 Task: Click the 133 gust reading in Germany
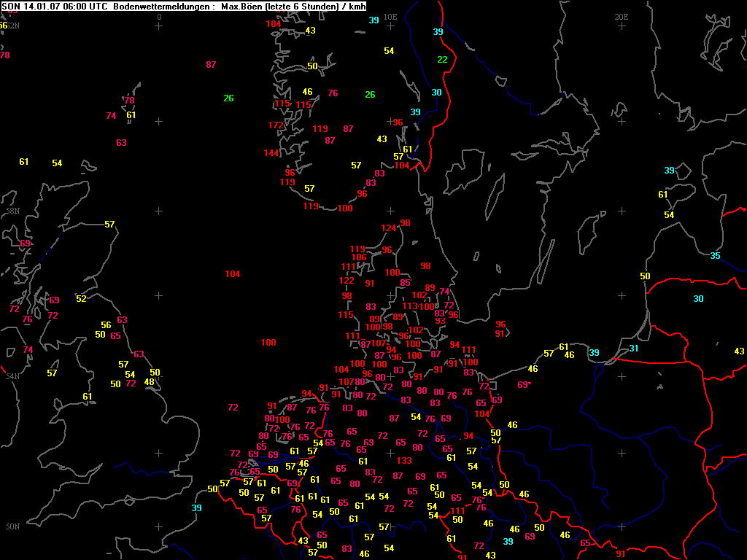403,461
